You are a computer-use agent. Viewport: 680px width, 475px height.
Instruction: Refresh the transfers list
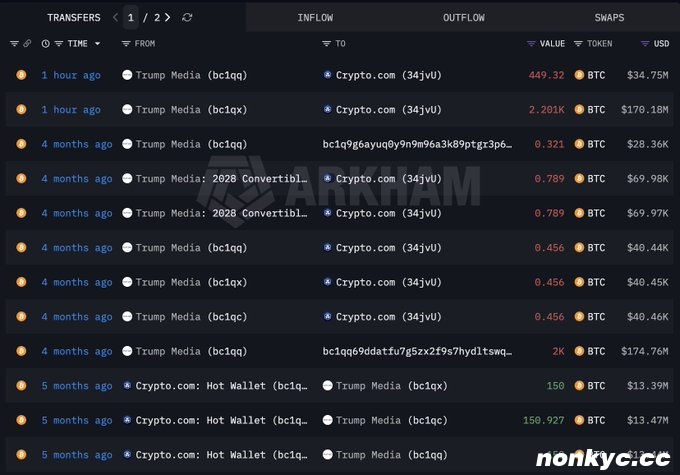click(x=187, y=17)
